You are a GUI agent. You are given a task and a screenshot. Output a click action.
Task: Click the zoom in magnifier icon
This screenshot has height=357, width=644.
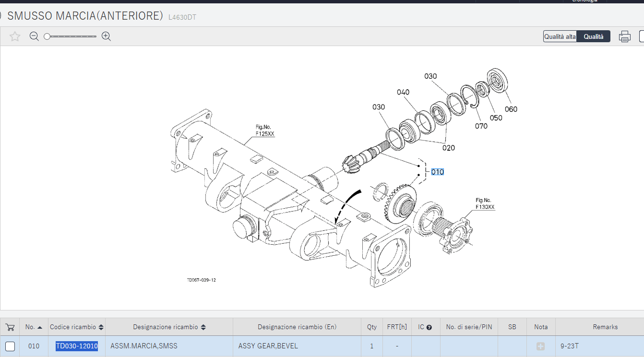point(107,36)
